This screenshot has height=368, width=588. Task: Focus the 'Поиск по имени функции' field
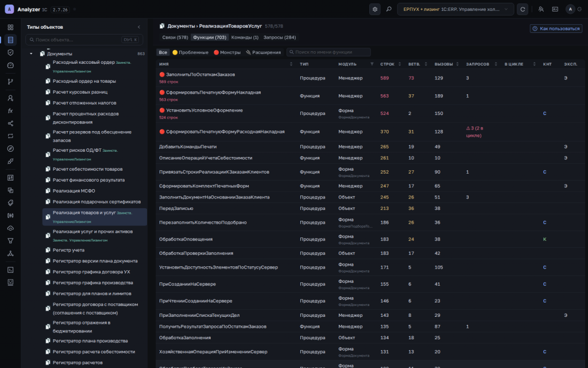coord(328,52)
